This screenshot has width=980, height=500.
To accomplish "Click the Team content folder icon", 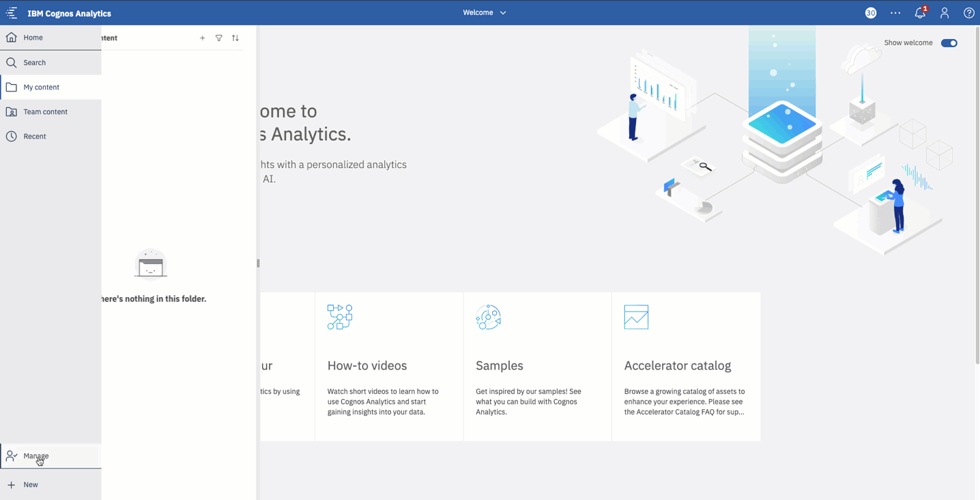I will [x=12, y=111].
